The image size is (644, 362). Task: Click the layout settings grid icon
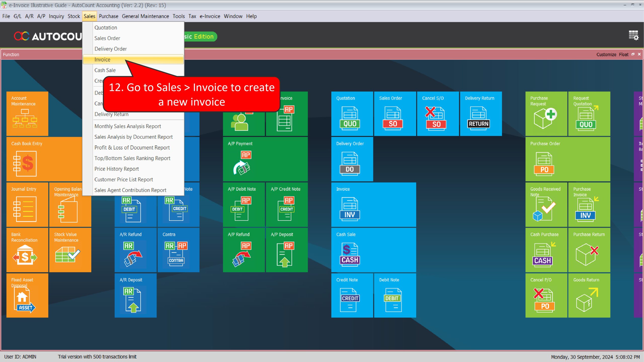point(633,35)
